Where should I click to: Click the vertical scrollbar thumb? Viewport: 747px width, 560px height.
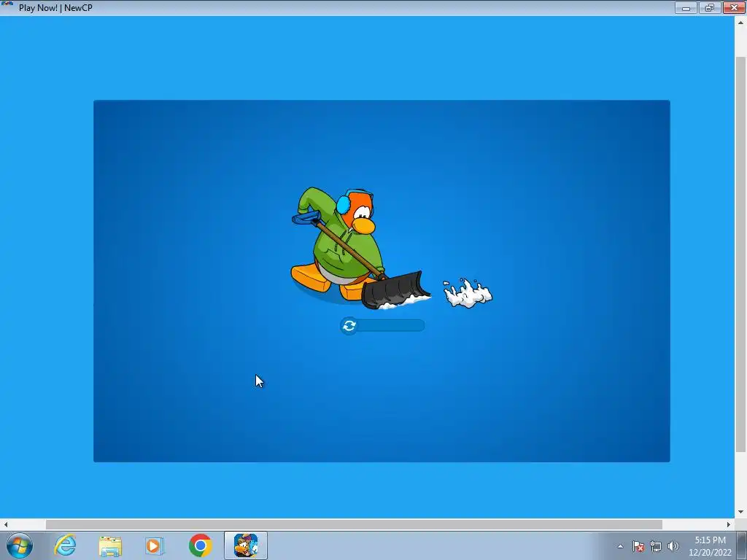click(741, 253)
